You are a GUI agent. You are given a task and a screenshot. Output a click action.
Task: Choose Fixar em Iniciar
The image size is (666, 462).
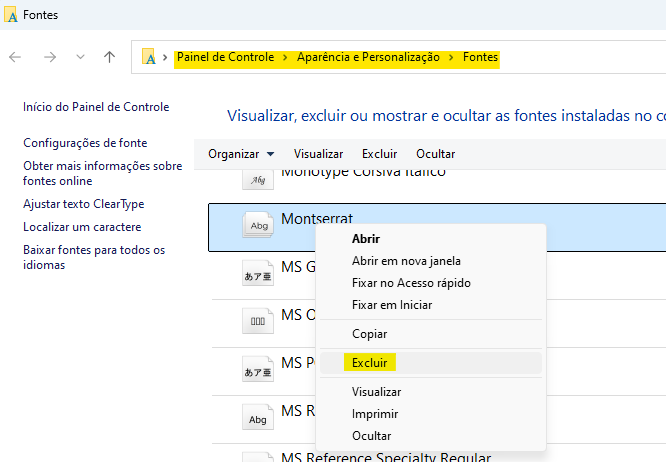pyautogui.click(x=392, y=305)
